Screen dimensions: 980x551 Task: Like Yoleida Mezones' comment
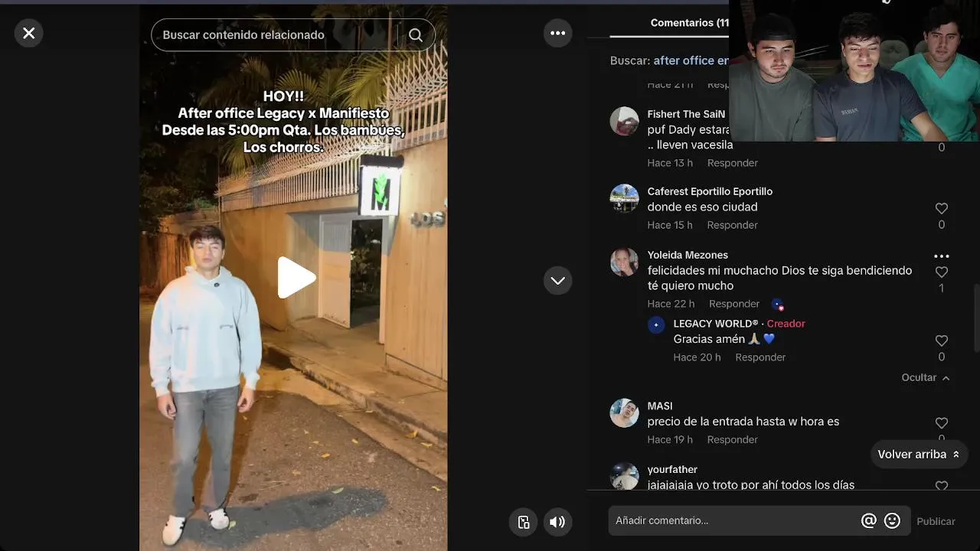[x=942, y=272]
